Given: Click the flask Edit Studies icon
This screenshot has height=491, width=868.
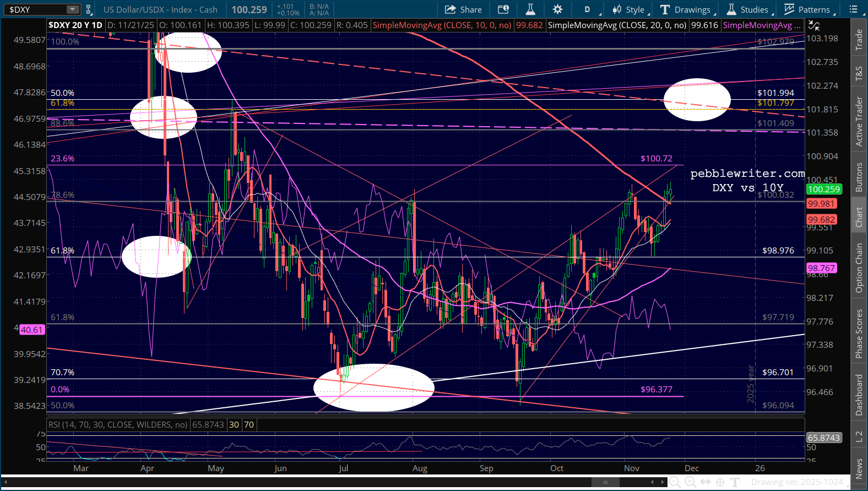Looking at the screenshot, I should tap(530, 9).
